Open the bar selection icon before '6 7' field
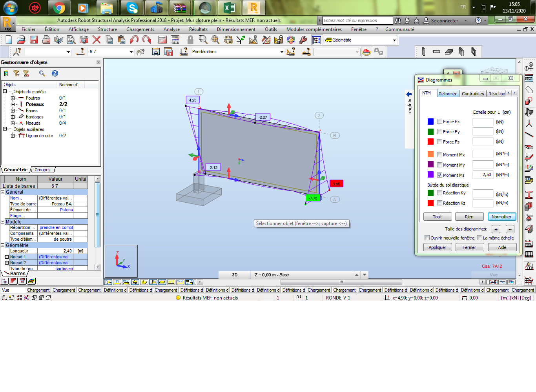The height and width of the screenshot is (392, 536). tap(81, 52)
